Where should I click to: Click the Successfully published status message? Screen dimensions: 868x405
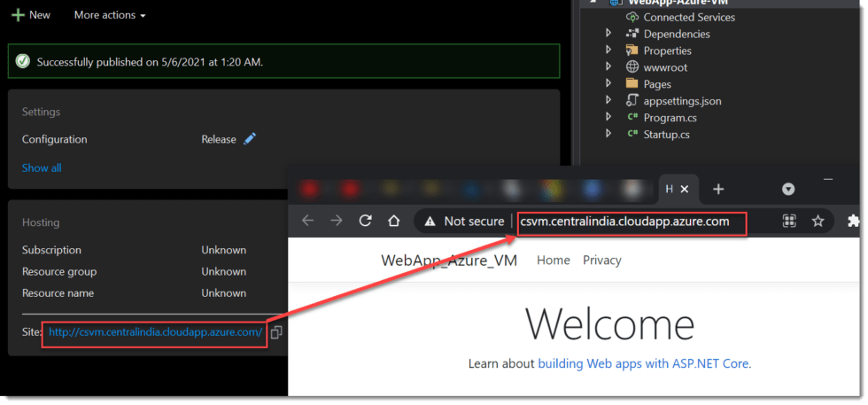[150, 62]
